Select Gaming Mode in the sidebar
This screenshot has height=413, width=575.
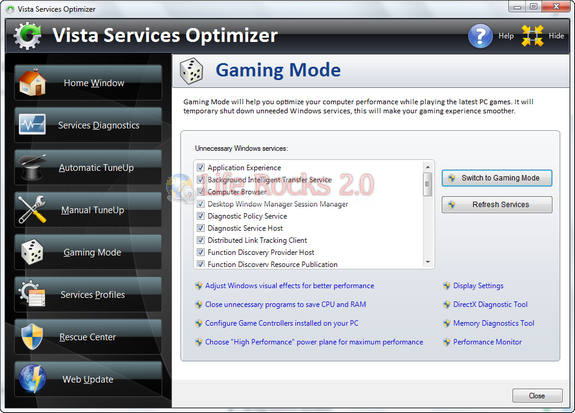[88, 252]
